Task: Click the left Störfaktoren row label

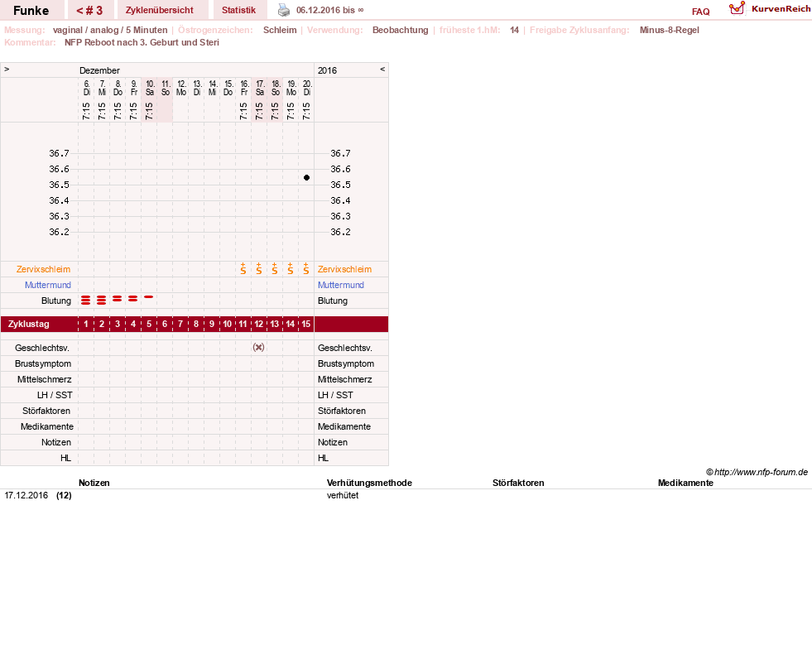Action: click(x=46, y=411)
